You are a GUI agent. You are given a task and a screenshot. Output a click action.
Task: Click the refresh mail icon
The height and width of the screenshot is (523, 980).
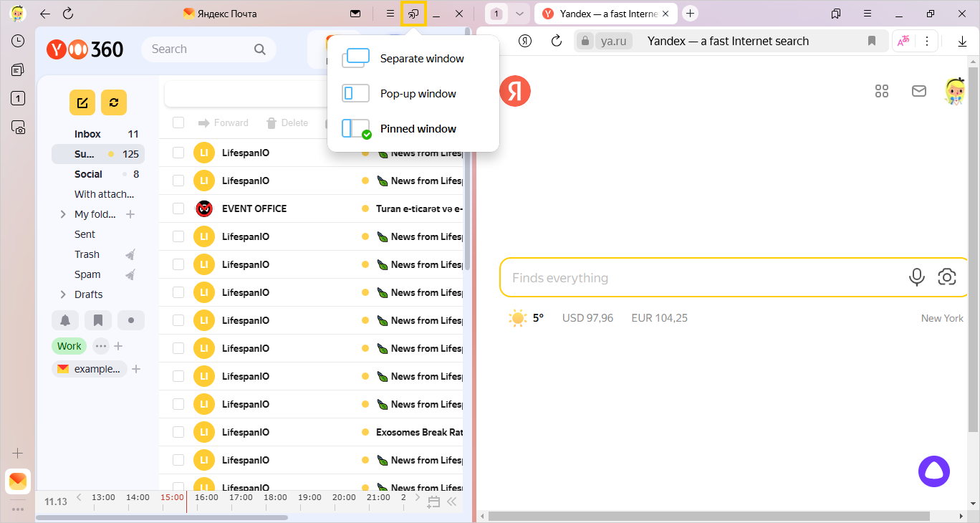click(x=114, y=102)
